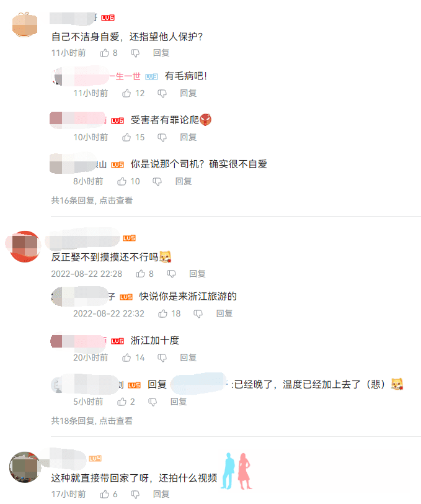
Task: Like the comment '这种就直接带回家了呀' with 6 likes
Action: [109, 494]
